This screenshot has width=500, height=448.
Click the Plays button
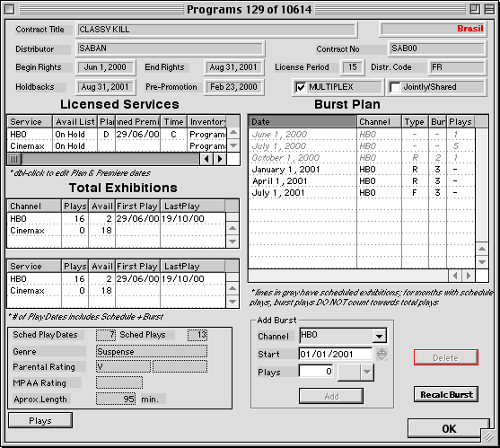click(40, 421)
